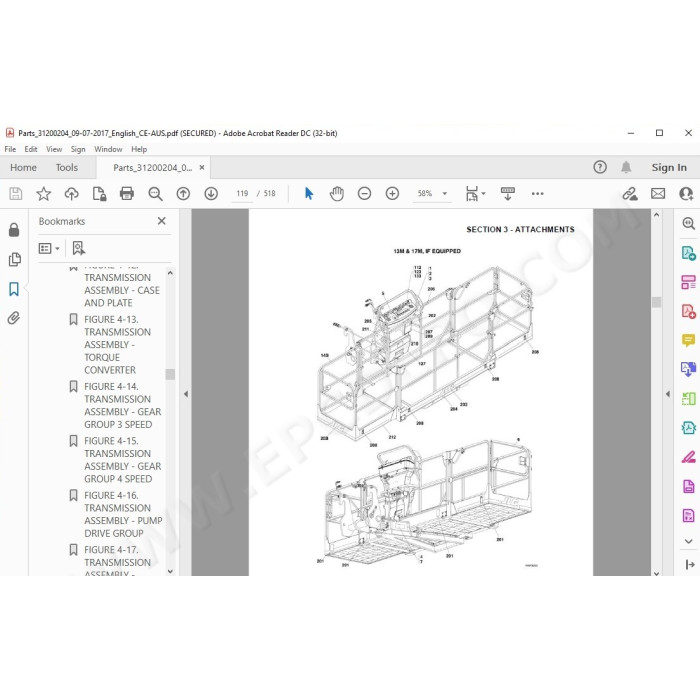Zoom in with plus button
This screenshot has width=700, height=700.
[x=392, y=194]
